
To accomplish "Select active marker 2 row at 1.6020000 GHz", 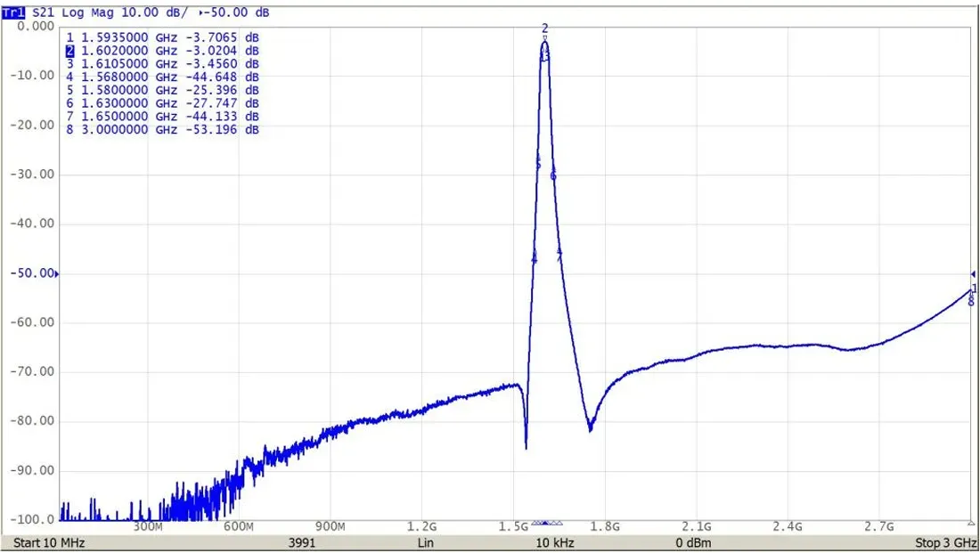I will (x=162, y=51).
